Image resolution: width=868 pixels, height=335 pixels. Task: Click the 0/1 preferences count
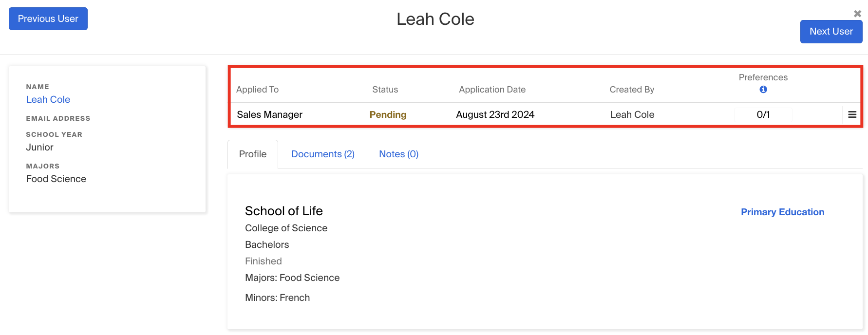(x=763, y=115)
